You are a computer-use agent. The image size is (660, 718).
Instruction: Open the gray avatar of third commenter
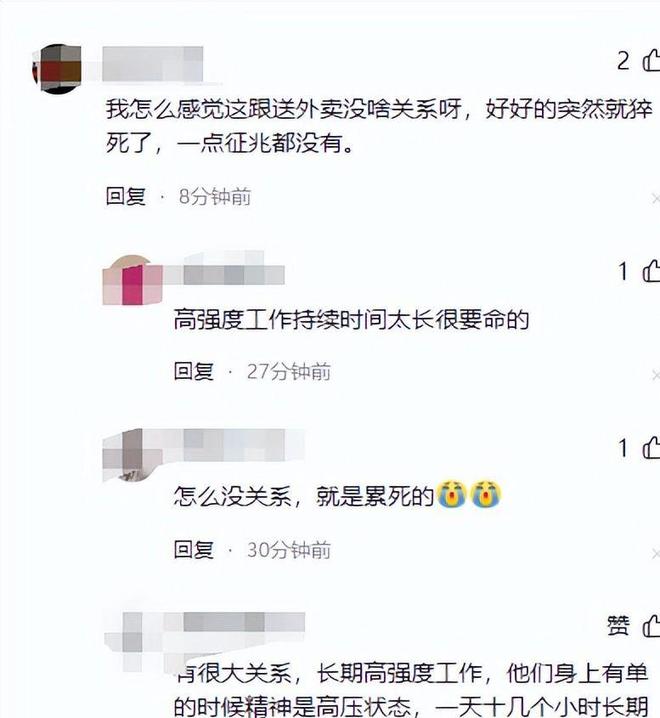pyautogui.click(x=132, y=455)
